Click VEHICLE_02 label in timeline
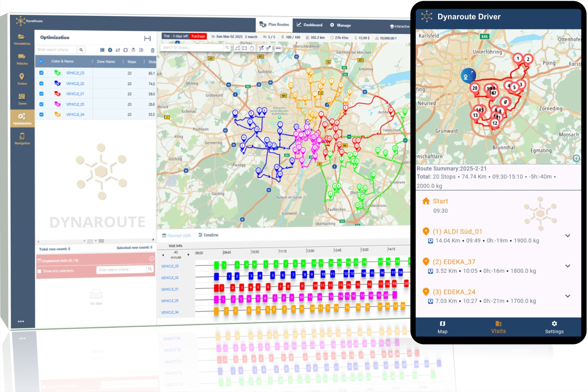The height and width of the screenshot is (392, 588). (170, 278)
